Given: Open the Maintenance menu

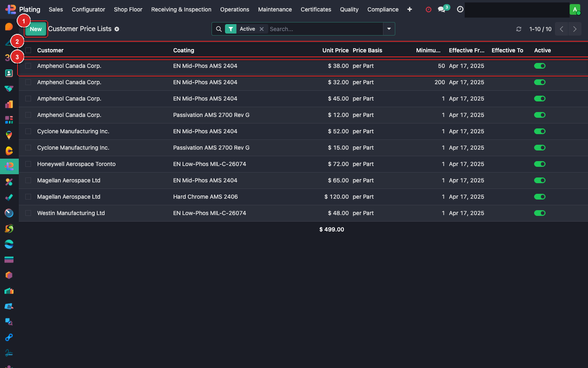Looking at the screenshot, I should (275, 9).
